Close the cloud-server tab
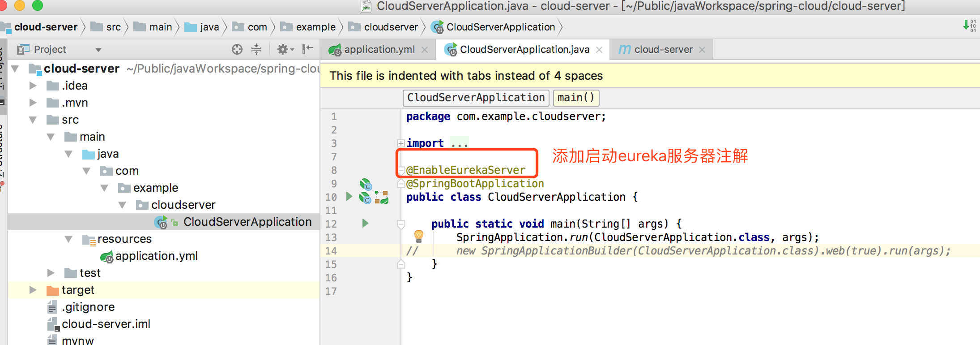This screenshot has height=345, width=980. pos(702,50)
